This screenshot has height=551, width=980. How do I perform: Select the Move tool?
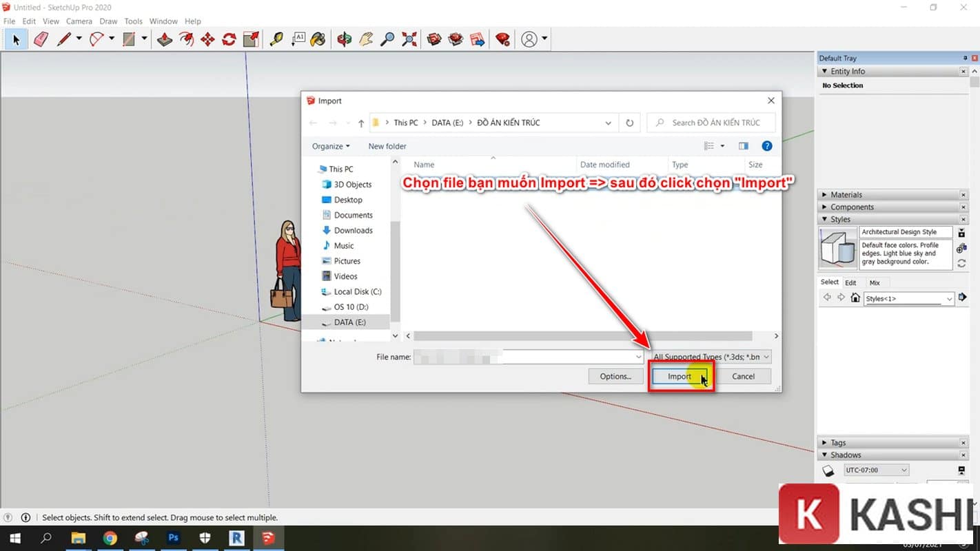tap(207, 39)
